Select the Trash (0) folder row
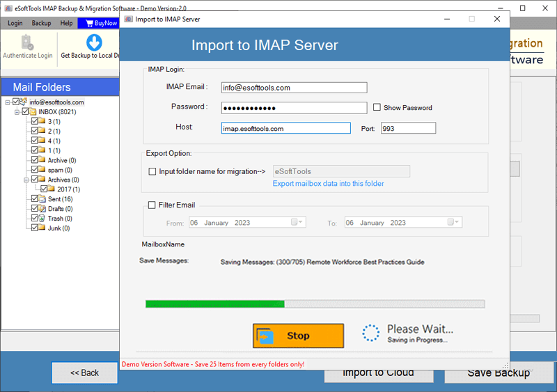This screenshot has height=392, width=557. tap(60, 218)
